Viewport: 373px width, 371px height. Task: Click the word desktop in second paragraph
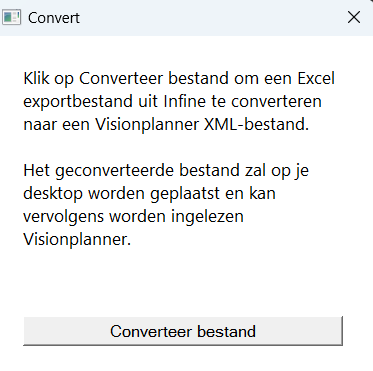(x=53, y=194)
